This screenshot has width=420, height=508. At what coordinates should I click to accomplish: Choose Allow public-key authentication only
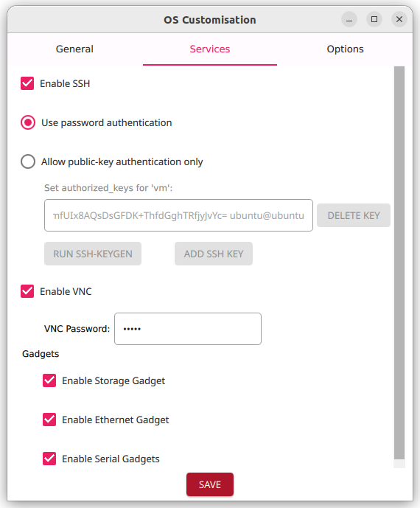click(x=28, y=161)
